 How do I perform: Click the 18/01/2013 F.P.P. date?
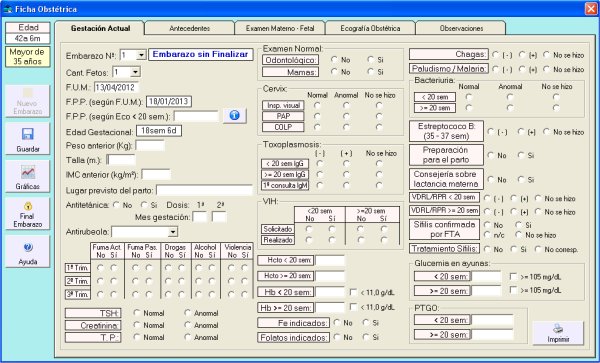tap(169, 101)
